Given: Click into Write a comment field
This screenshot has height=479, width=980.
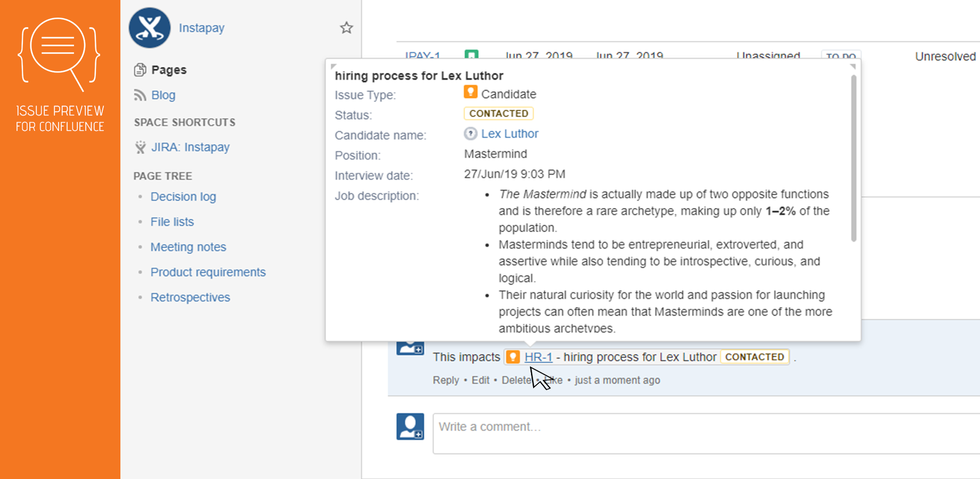Looking at the screenshot, I should pyautogui.click(x=706, y=433).
